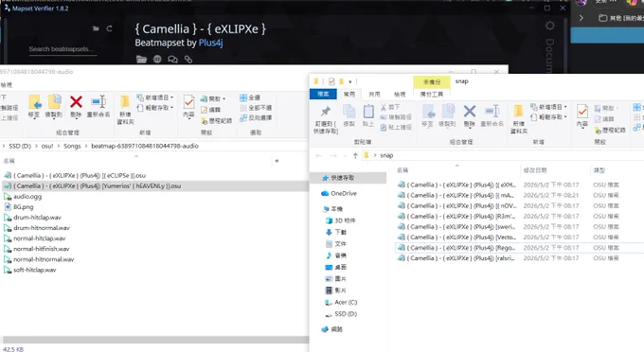Open discussion speech bubbles icon in Mapset Verifier
Screen dimensions: 644x352
pyautogui.click(x=172, y=59)
